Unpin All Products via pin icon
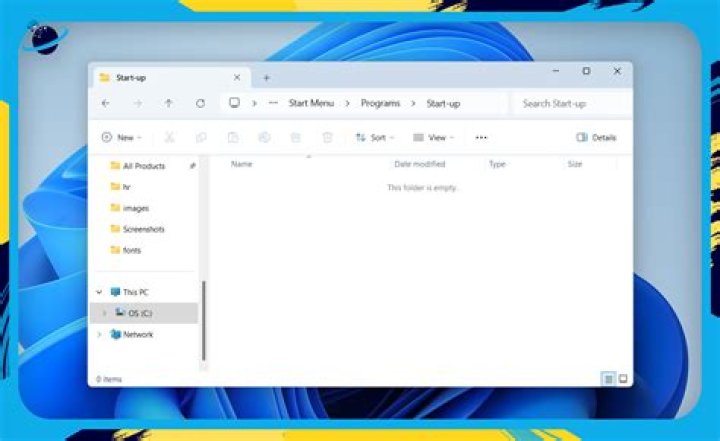 coord(192,166)
